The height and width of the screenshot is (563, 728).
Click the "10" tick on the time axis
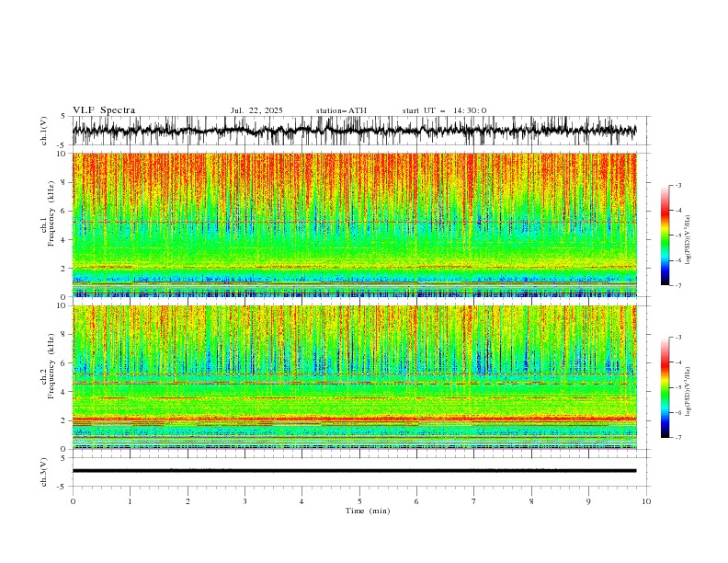point(646,501)
